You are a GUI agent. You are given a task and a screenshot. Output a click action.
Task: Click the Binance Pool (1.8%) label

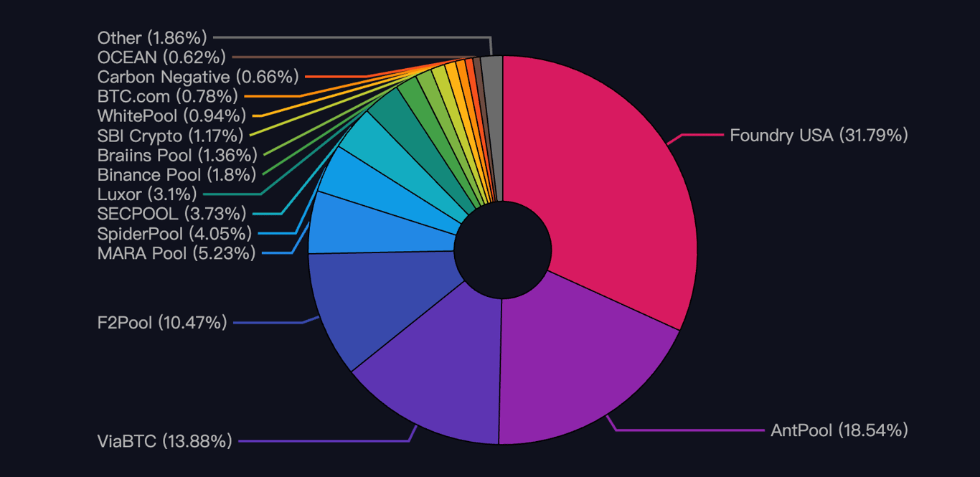[175, 174]
